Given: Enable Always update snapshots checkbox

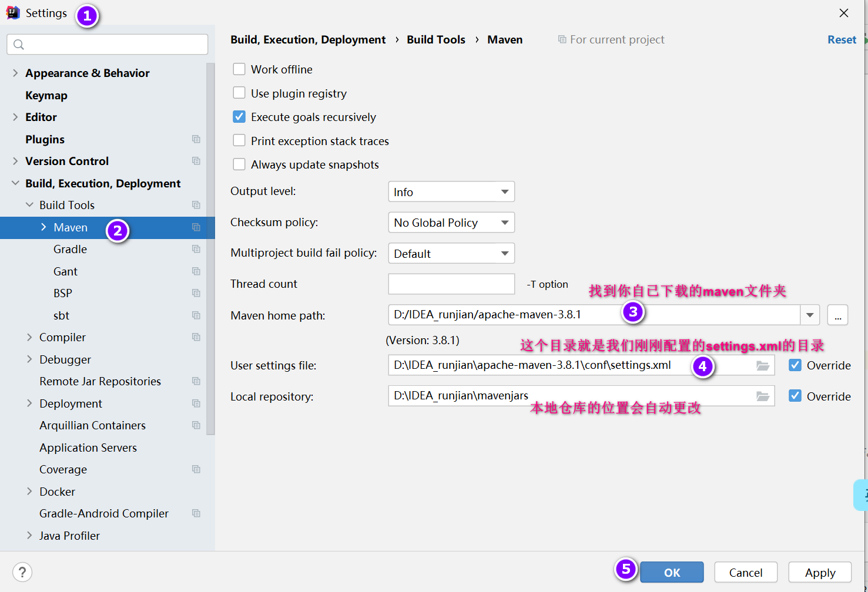Looking at the screenshot, I should click(239, 164).
